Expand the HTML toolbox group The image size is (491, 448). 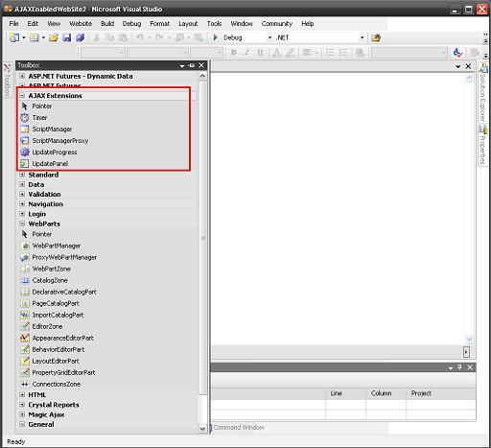pyautogui.click(x=22, y=395)
